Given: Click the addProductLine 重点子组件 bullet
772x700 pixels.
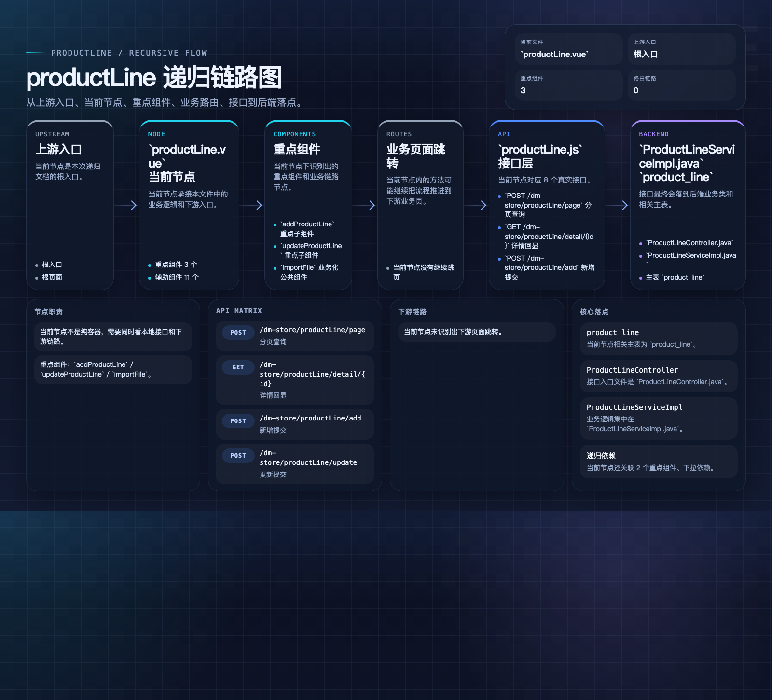Looking at the screenshot, I should [x=304, y=229].
